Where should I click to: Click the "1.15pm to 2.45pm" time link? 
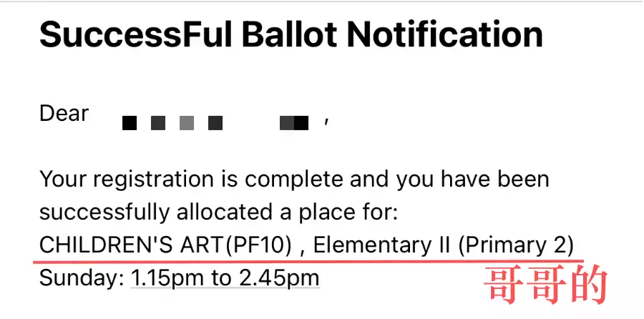point(225,278)
